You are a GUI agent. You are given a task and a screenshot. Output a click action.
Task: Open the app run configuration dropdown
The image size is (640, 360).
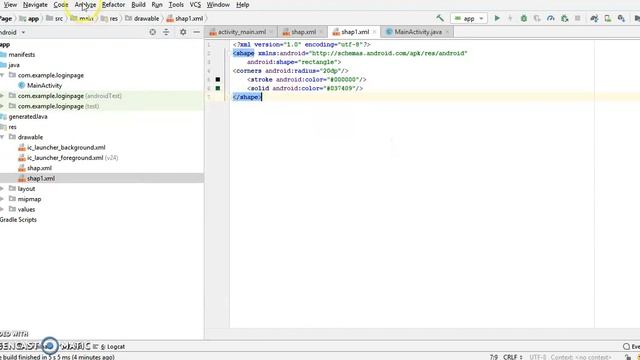pos(469,18)
